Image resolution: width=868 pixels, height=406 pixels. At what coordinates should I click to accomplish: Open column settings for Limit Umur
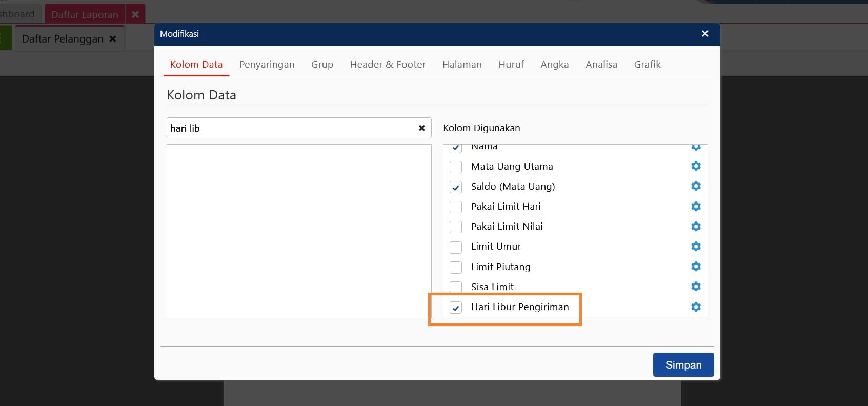[696, 247]
